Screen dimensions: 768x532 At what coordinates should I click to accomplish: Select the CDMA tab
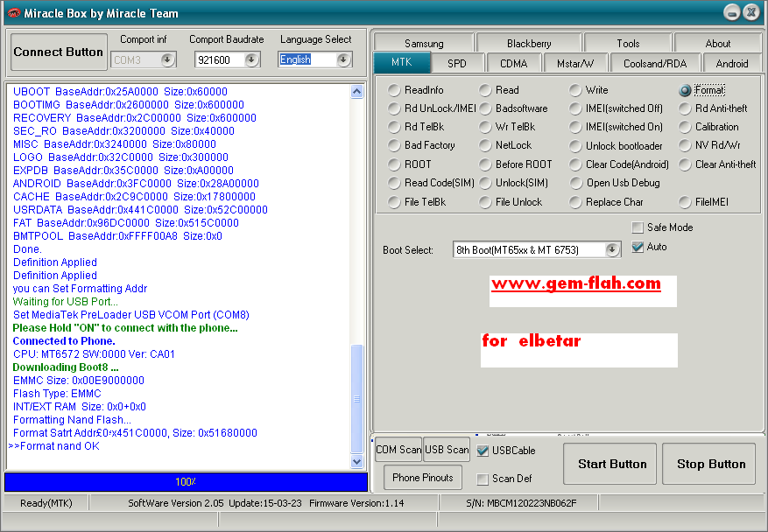(513, 63)
